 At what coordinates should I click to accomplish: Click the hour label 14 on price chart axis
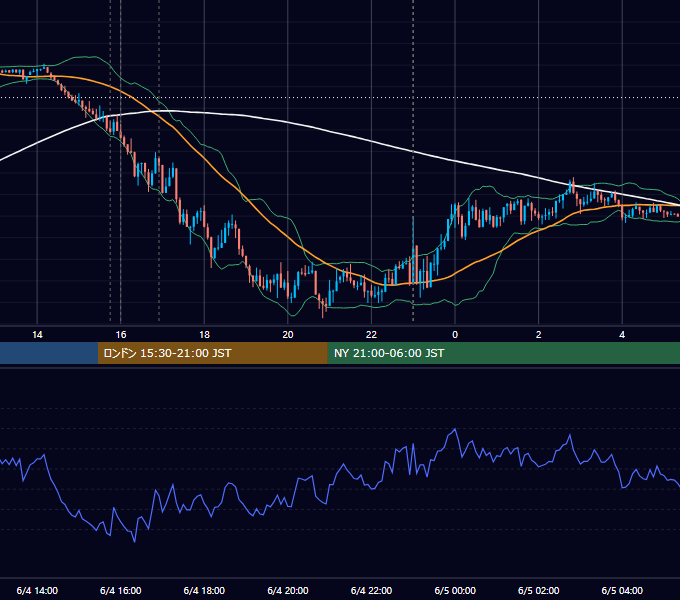[37, 335]
